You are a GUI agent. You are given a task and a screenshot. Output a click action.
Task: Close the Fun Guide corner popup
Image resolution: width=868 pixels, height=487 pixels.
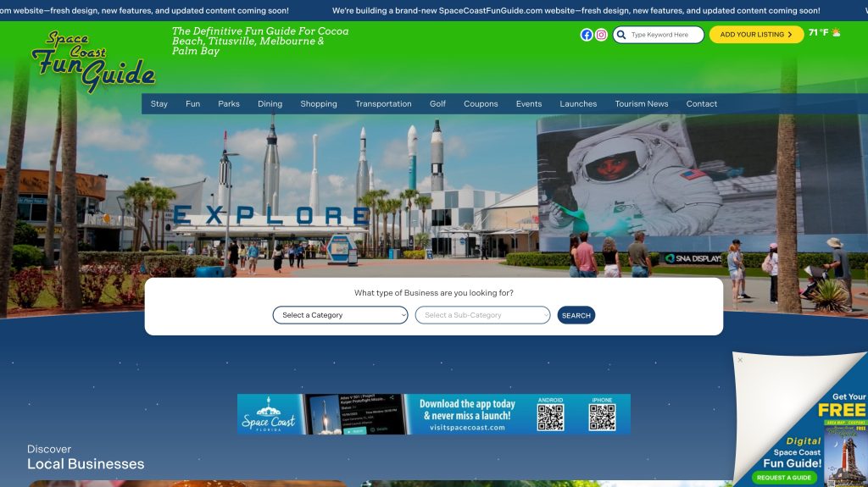click(x=740, y=360)
